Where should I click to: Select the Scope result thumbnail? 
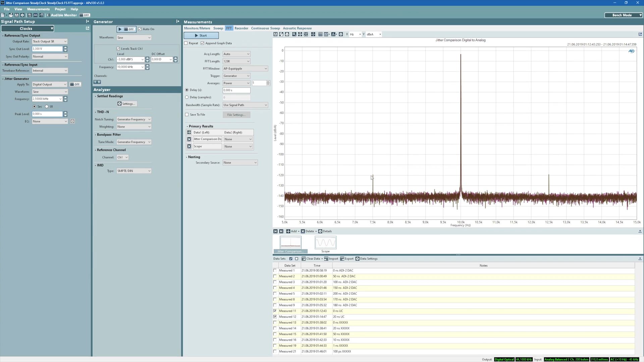(325, 243)
